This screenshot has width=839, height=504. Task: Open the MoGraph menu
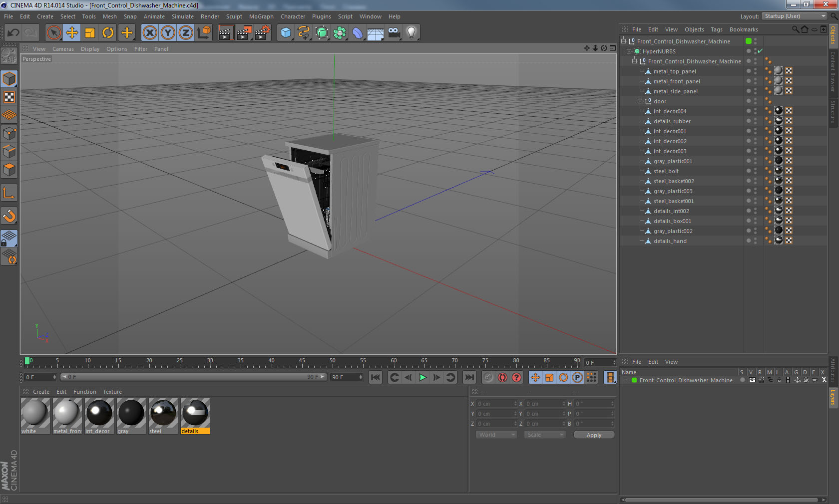[x=261, y=16]
